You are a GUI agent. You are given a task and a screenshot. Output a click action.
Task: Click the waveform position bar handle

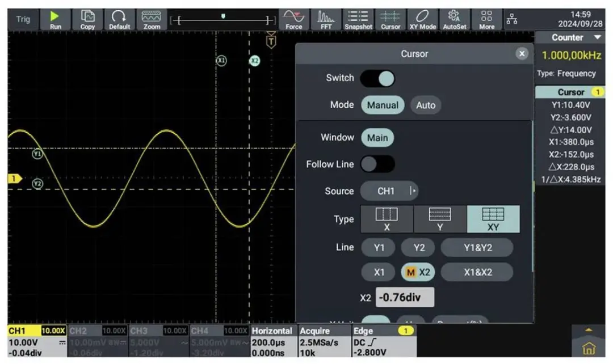223,16
